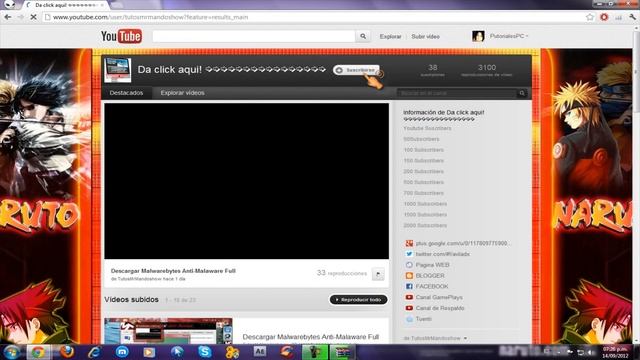The width and height of the screenshot is (640, 360).
Task: Click '100 Subscribers' in the sidebar
Action: point(423,150)
